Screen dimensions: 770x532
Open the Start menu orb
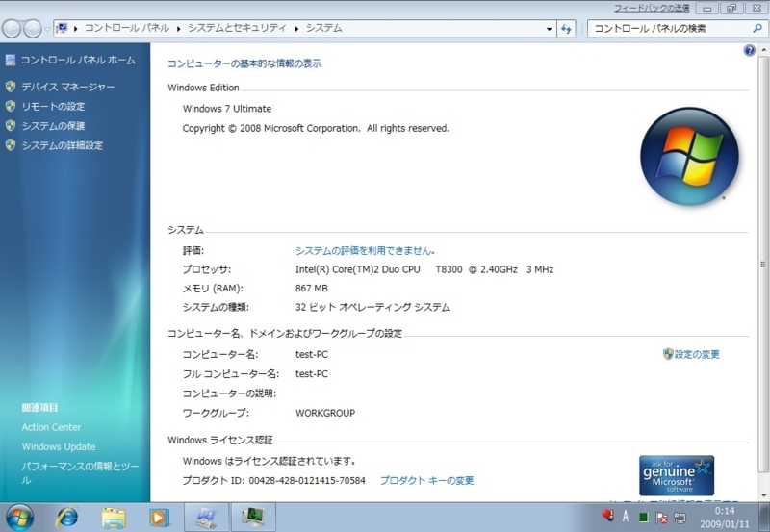coord(19,518)
